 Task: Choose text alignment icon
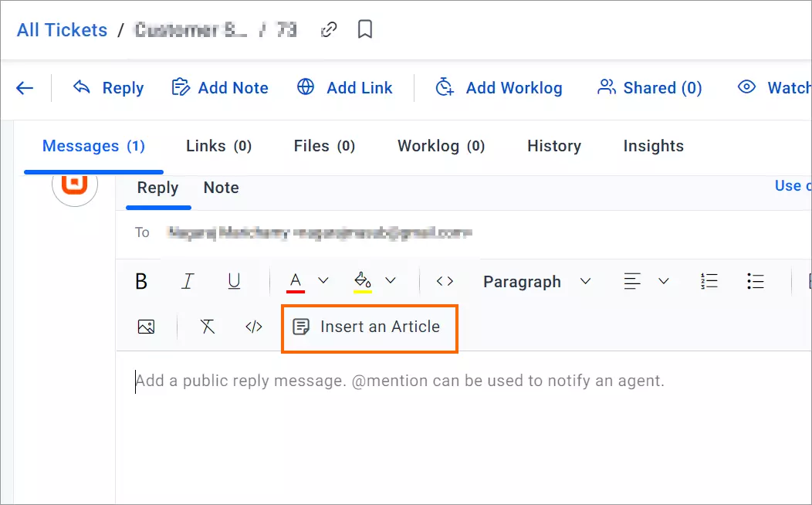[x=632, y=281]
